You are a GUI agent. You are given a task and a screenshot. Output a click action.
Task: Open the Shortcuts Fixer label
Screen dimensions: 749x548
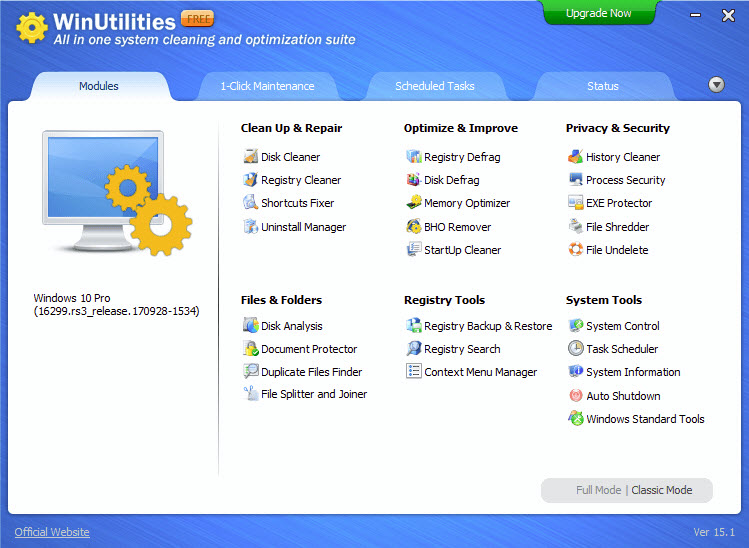point(298,203)
